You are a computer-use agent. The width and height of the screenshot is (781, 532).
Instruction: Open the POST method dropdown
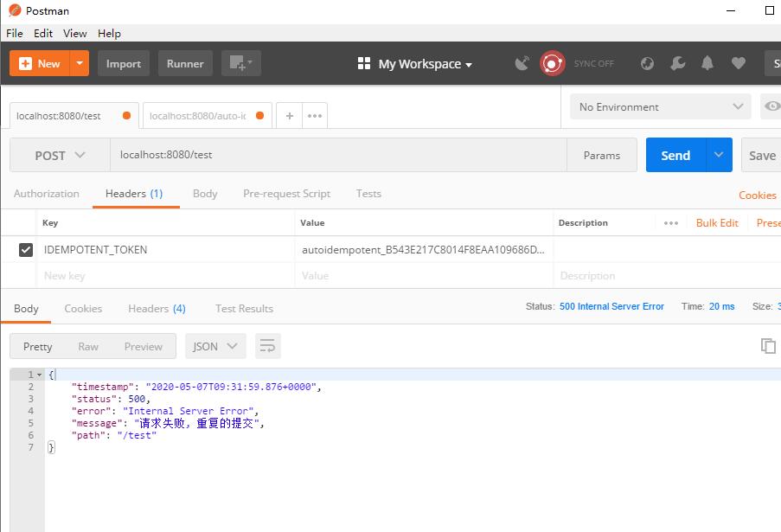(x=60, y=156)
